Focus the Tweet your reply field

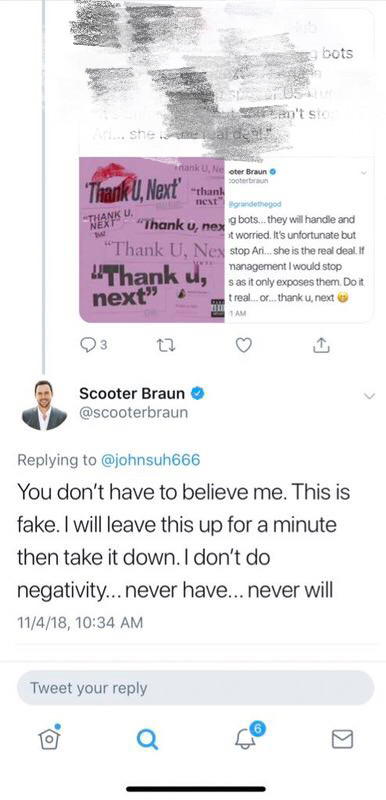195,687
